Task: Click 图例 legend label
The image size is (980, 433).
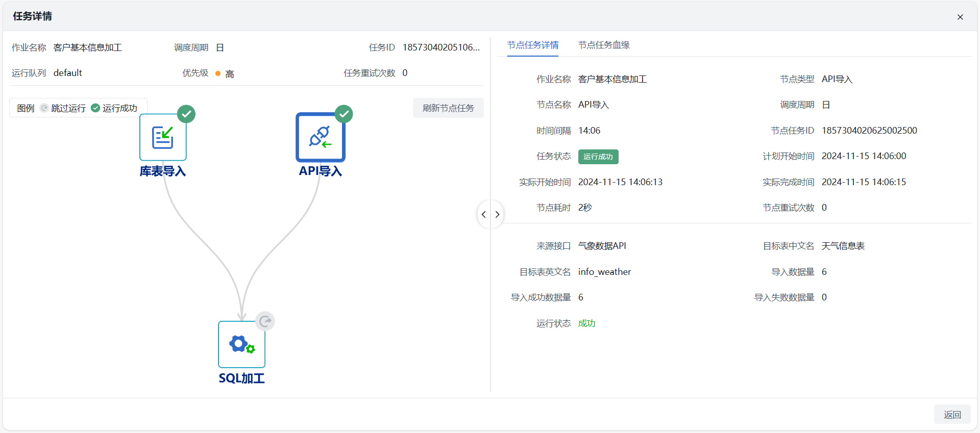Action: point(26,108)
